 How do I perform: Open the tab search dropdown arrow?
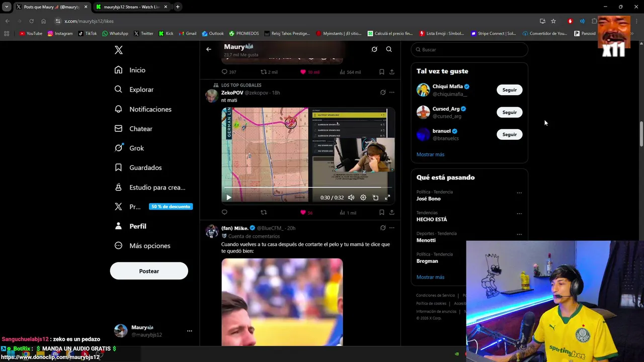coord(7,7)
